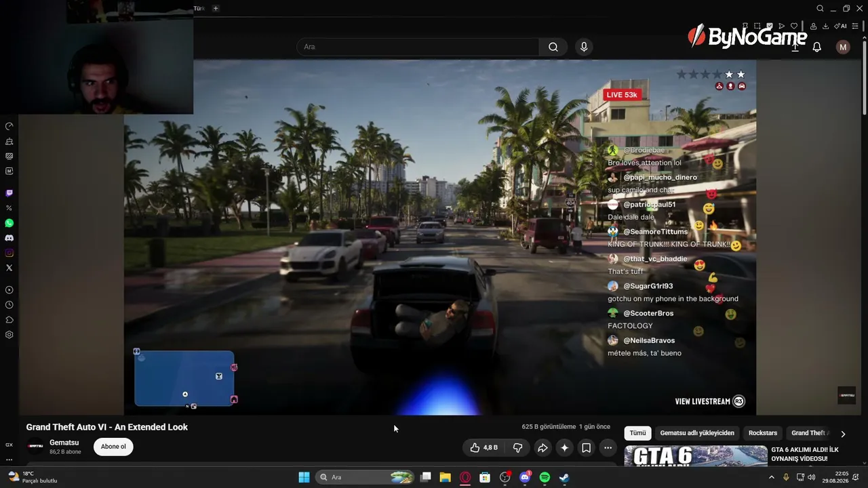Share the video using the arrow icon
The height and width of the screenshot is (488, 868).
[x=542, y=447]
